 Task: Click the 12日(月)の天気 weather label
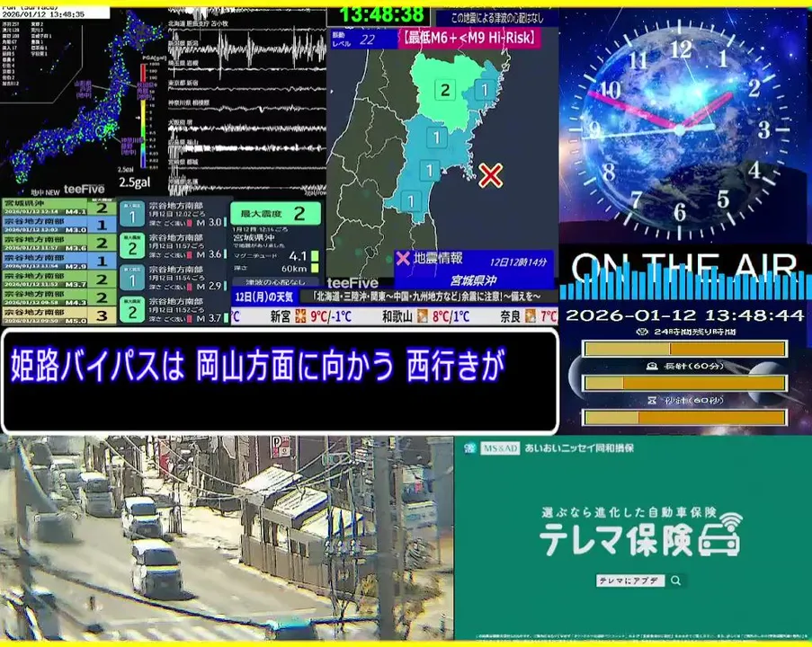click(x=264, y=297)
